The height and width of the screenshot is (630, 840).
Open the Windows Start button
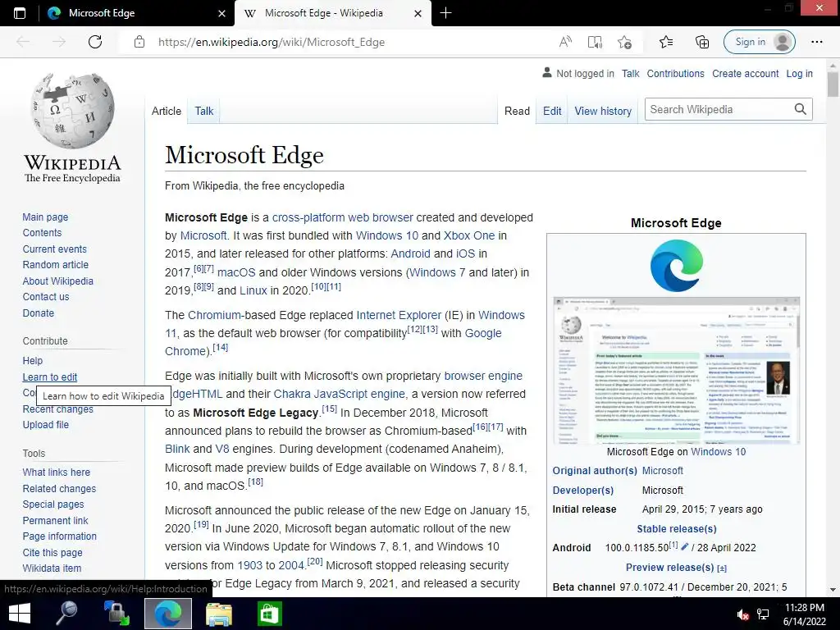tap(20, 614)
